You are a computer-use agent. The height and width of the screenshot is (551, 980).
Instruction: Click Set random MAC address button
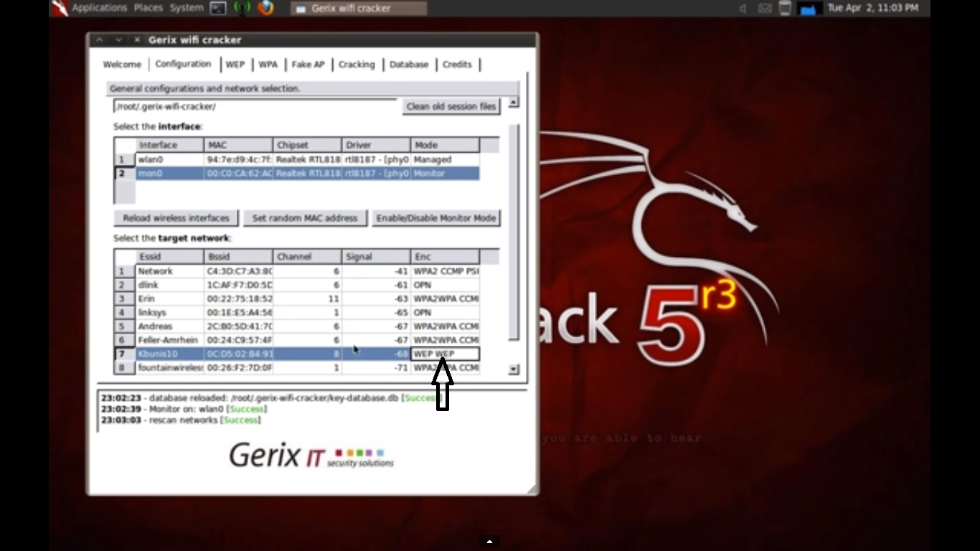tap(305, 218)
